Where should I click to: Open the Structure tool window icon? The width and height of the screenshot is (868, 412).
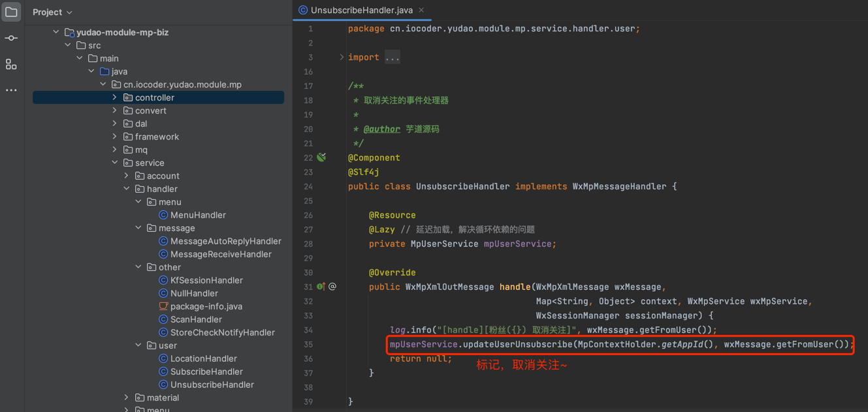pos(11,64)
